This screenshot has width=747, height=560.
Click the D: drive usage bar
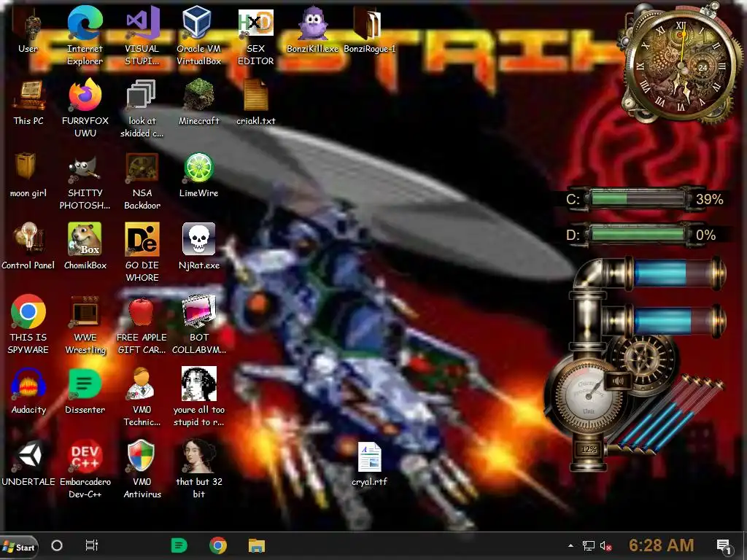click(x=638, y=234)
